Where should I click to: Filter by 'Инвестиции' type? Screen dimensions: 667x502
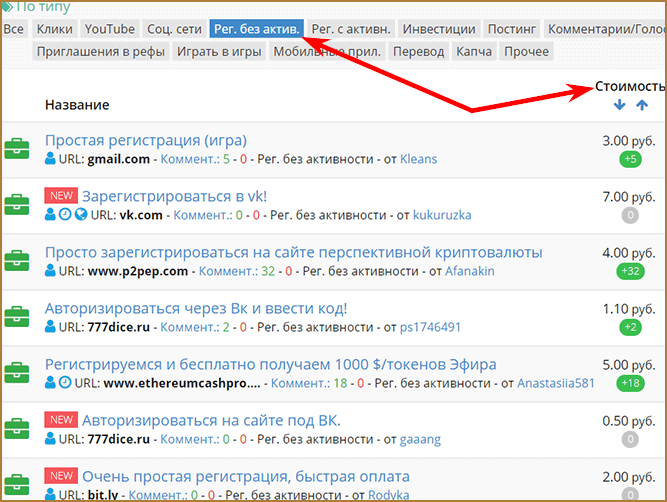click(439, 29)
